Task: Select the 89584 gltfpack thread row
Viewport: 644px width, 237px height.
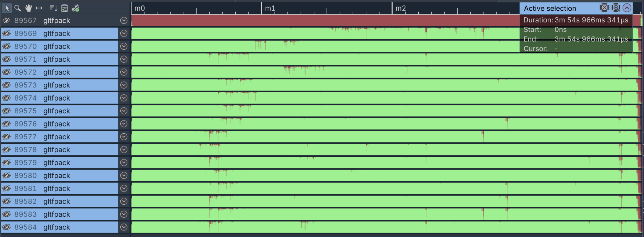Action: pos(57,227)
